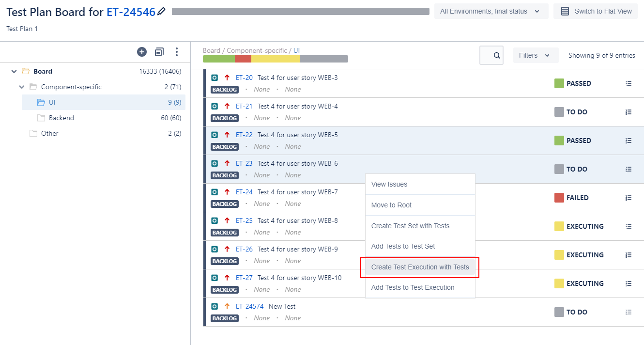Open the steps list icon for ET-27 row
644x345 pixels.
629,283
